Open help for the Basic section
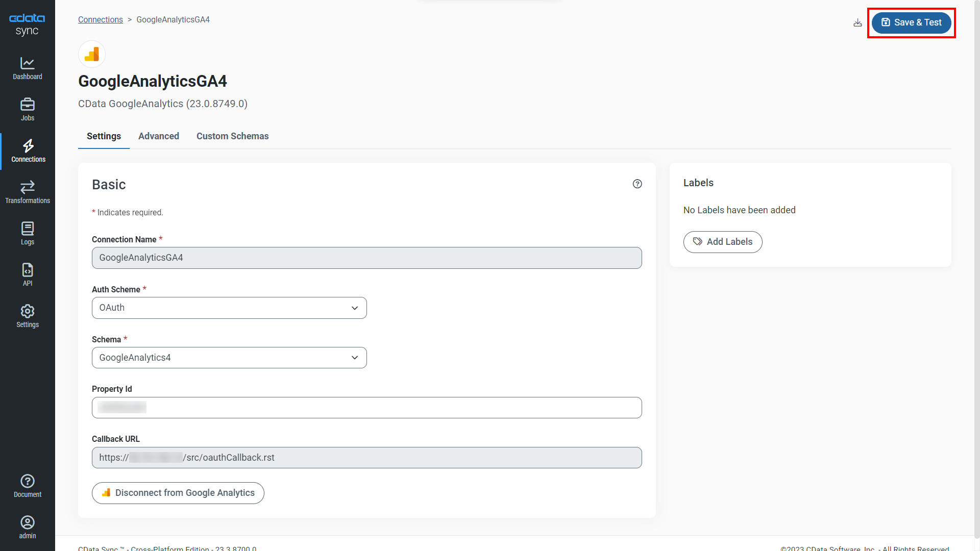The width and height of the screenshot is (980, 551). tap(637, 184)
